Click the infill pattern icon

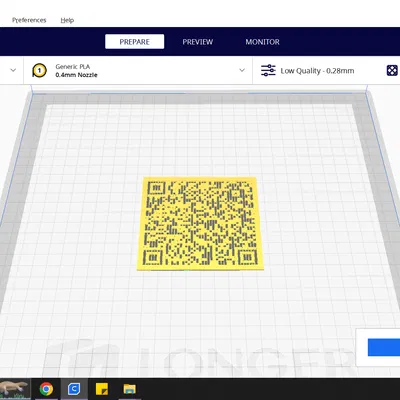tap(392, 71)
